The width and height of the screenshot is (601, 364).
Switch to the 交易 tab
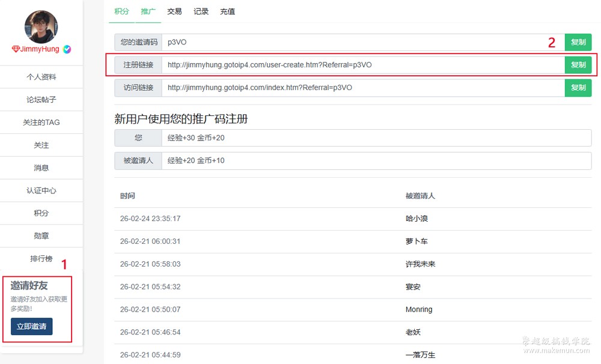(174, 11)
